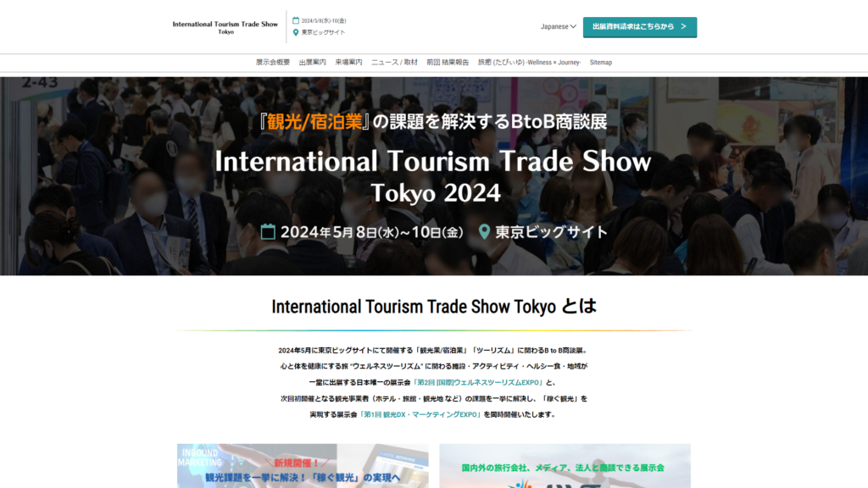
Task: Click the 国内外の旅行会社 exhibition banner thumbnail
Action: pos(565,466)
